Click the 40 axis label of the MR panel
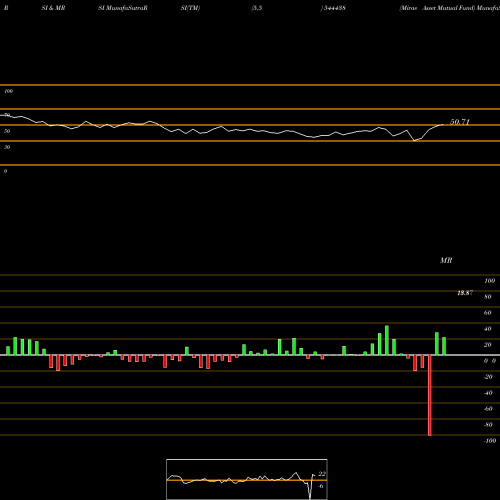 click(x=488, y=329)
